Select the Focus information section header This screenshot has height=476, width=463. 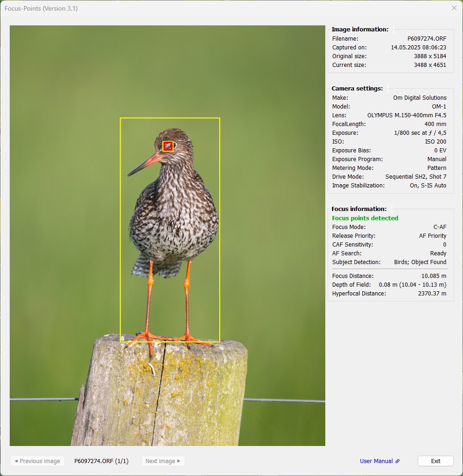[x=359, y=209]
